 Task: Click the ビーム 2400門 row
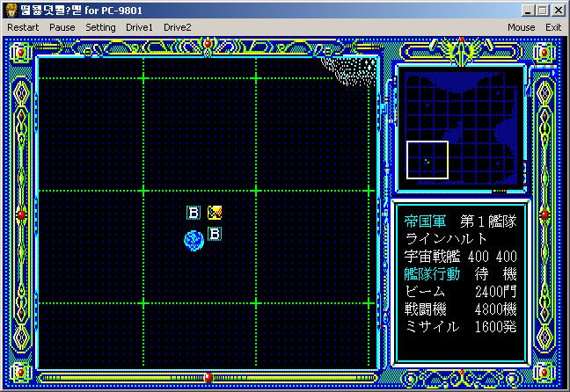coord(461,292)
